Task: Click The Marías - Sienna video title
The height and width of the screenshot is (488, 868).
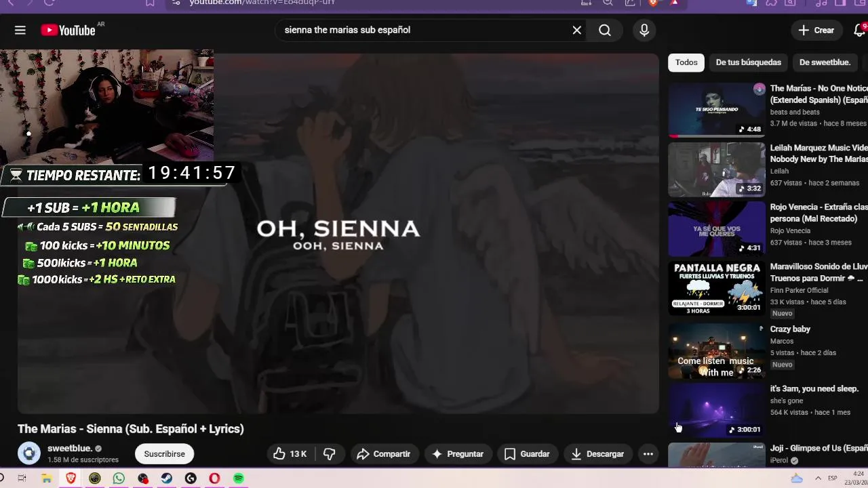Action: pyautogui.click(x=131, y=429)
